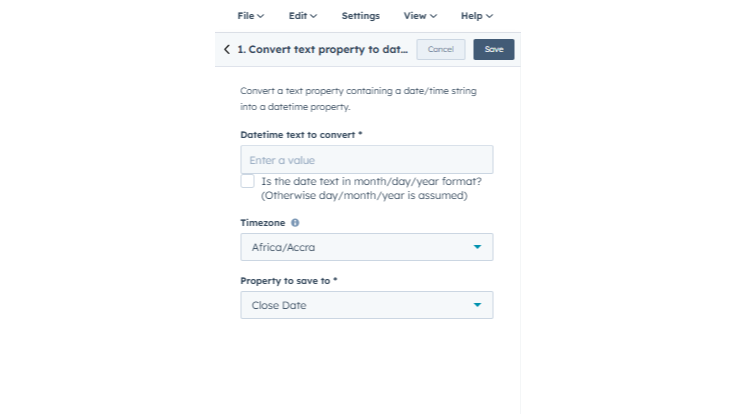Click the action title 'Convert text property to dat...'

click(x=322, y=49)
